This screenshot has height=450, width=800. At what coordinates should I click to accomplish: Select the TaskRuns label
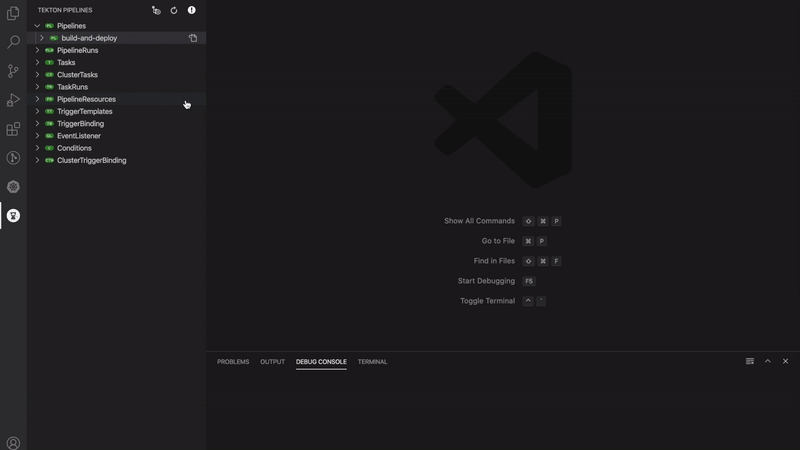(x=72, y=87)
